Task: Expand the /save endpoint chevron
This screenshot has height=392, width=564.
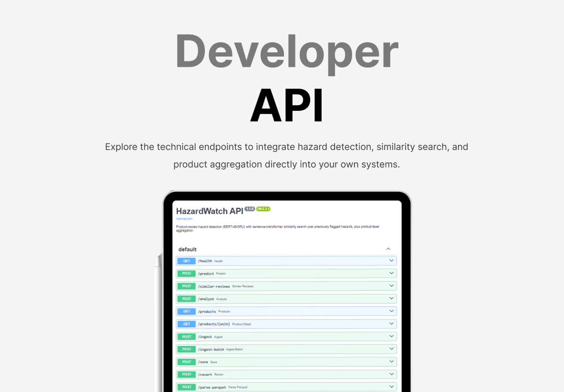Action: 391,362
